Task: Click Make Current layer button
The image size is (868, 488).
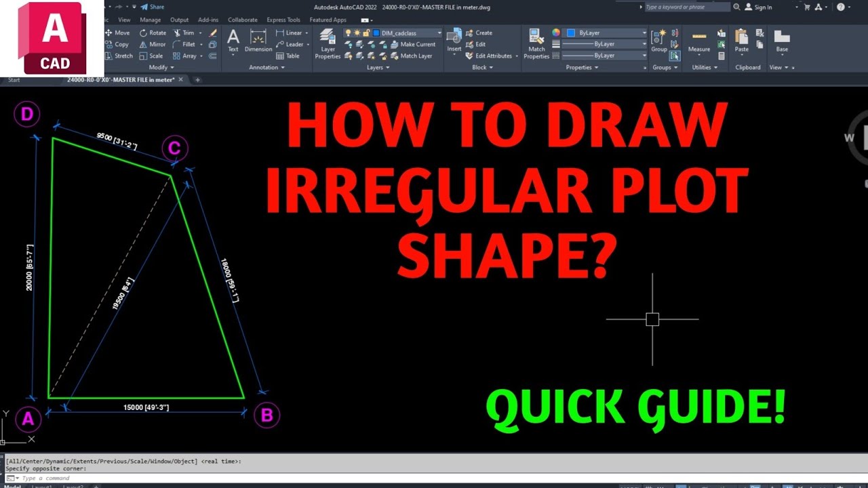Action: 413,44
